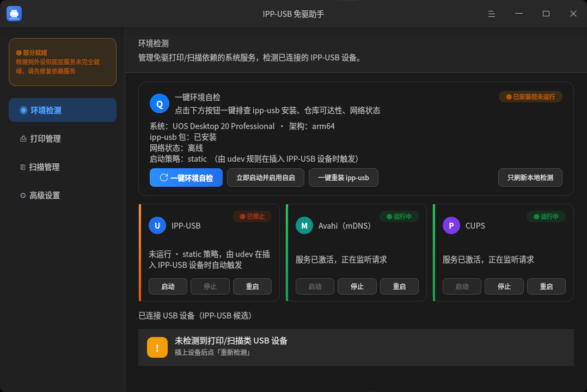587x392 pixels.
Task: Restart the Avahi (mDNS) service
Action: (400, 286)
